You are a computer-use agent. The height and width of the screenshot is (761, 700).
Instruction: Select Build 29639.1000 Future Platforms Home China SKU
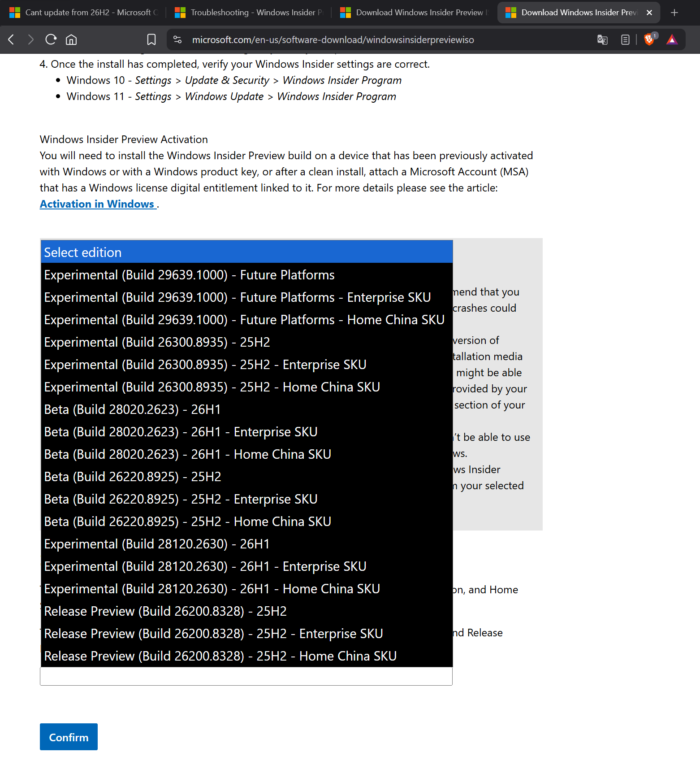click(247, 319)
